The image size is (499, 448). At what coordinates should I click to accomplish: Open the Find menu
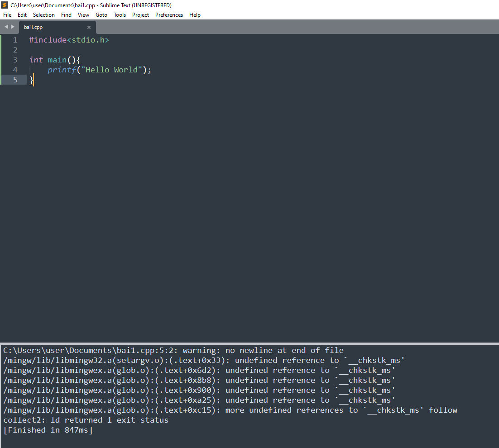[66, 15]
